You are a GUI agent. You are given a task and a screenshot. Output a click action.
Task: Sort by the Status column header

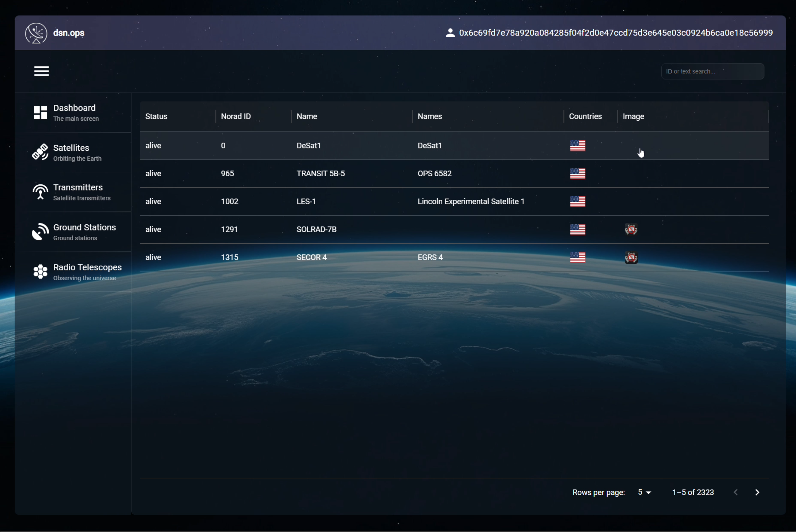point(156,116)
